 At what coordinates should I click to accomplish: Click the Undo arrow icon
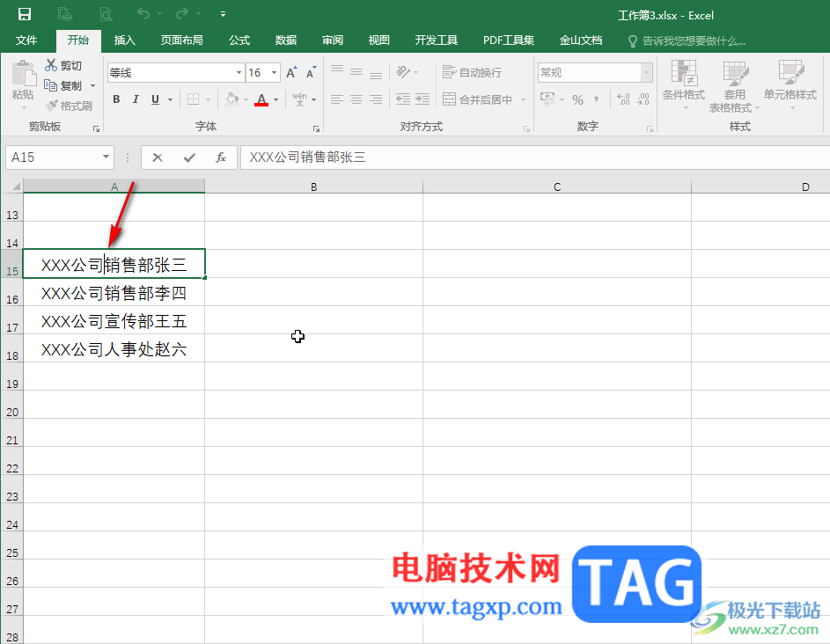coord(143,13)
